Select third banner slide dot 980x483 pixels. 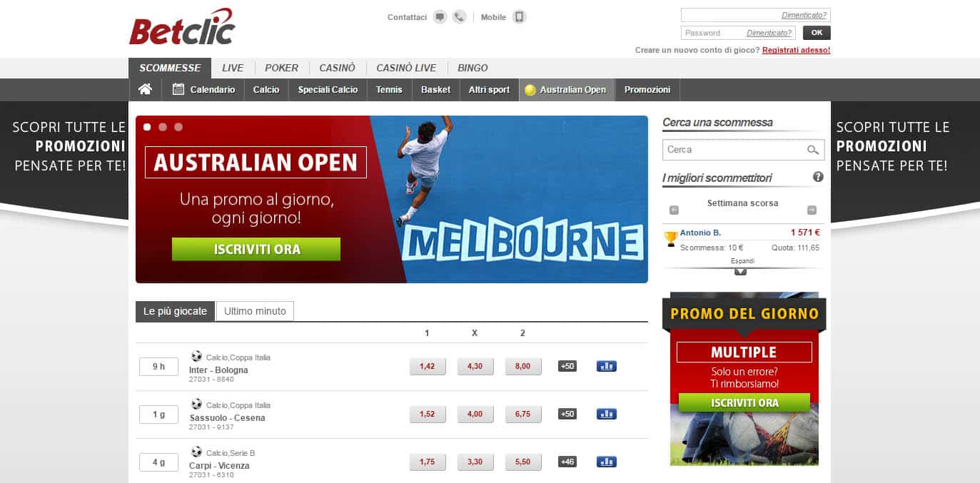(x=178, y=127)
